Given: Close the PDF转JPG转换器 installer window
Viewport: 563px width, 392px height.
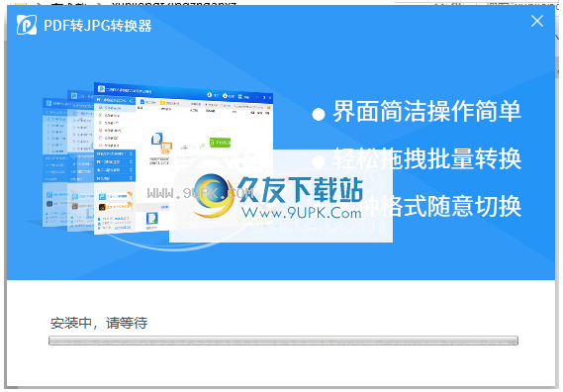Looking at the screenshot, I should [x=537, y=21].
